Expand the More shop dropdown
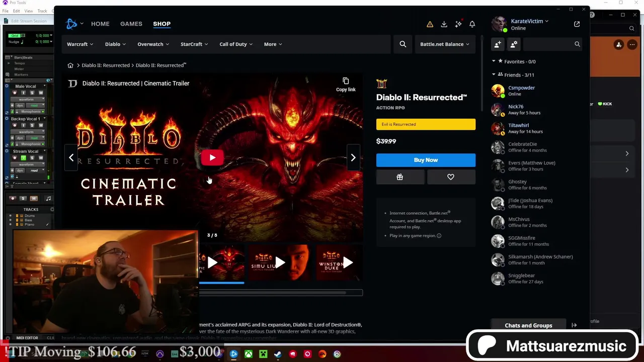 [x=273, y=44]
